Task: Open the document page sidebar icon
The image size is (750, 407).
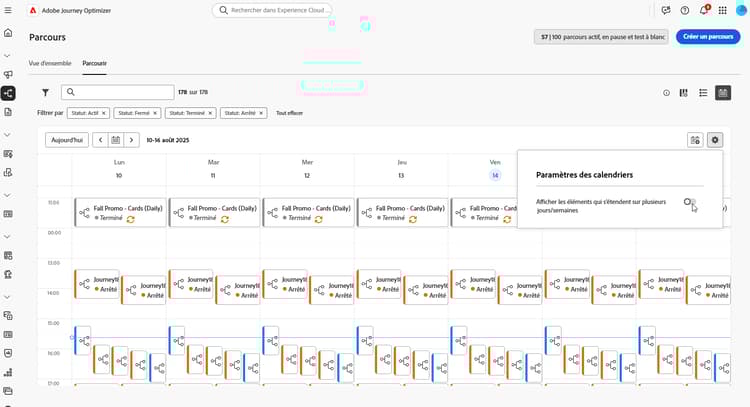Action: coord(8,112)
